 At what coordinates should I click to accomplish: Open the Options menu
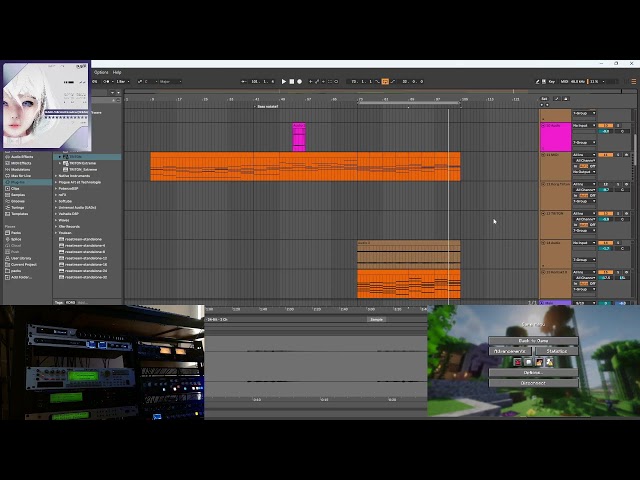[x=101, y=72]
